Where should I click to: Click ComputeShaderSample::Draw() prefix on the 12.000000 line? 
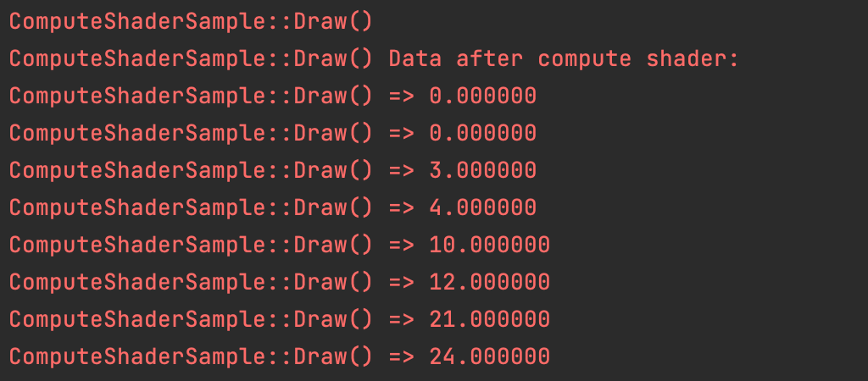click(x=191, y=283)
